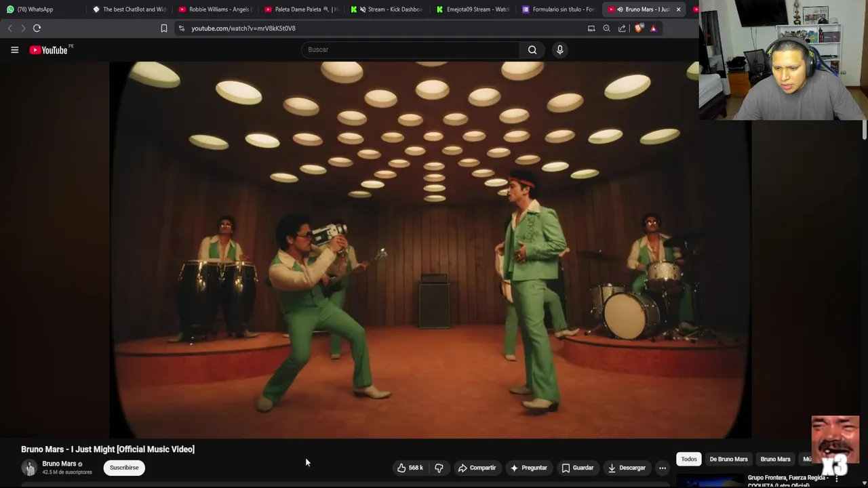868x488 pixels.
Task: Open the Brave Shields lion icon
Action: click(x=639, y=28)
